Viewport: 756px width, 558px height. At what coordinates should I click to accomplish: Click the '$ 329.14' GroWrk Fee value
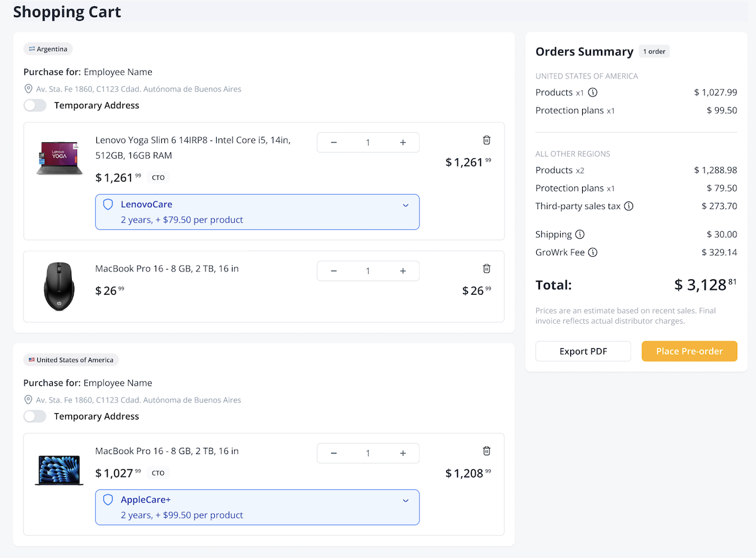(x=719, y=253)
